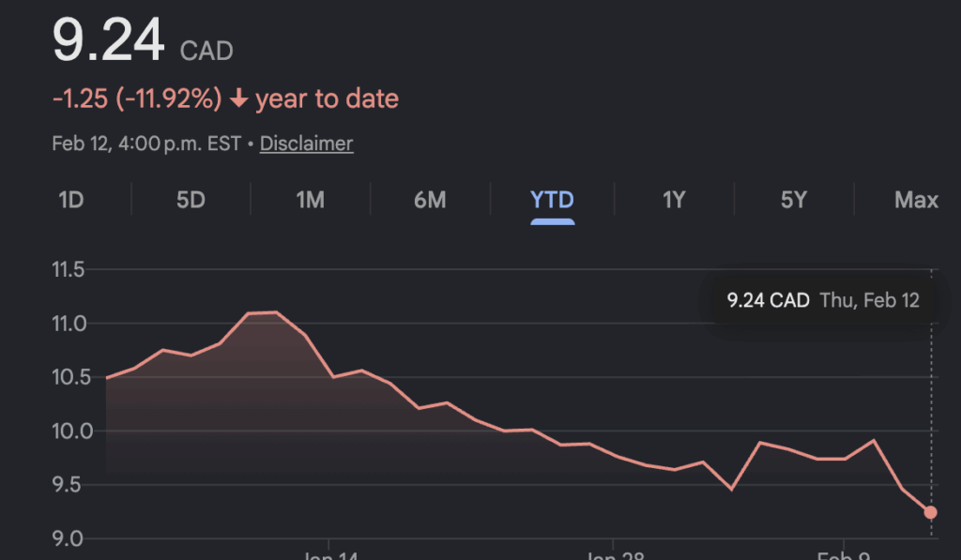The width and height of the screenshot is (961, 560).
Task: Show the 6M price history
Action: pos(430,200)
